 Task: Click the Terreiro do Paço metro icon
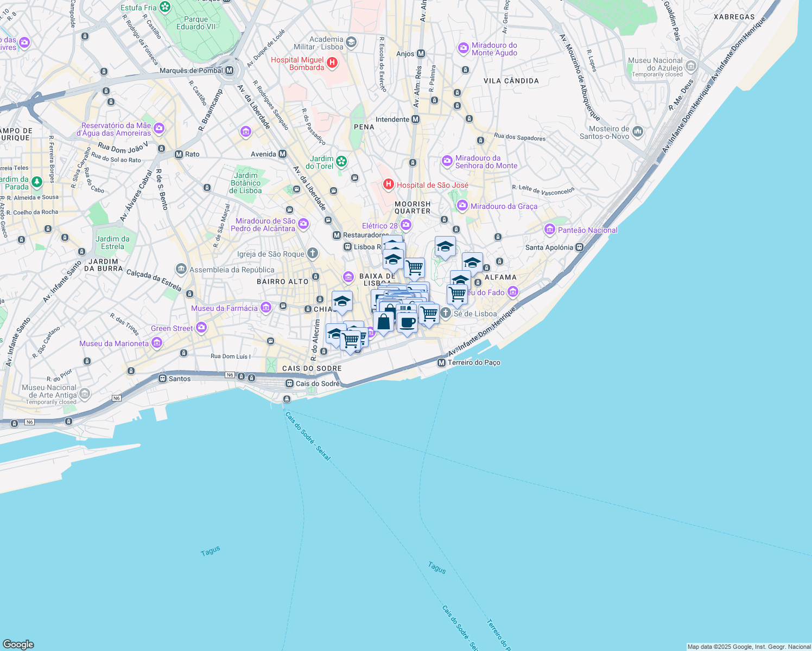coord(441,362)
